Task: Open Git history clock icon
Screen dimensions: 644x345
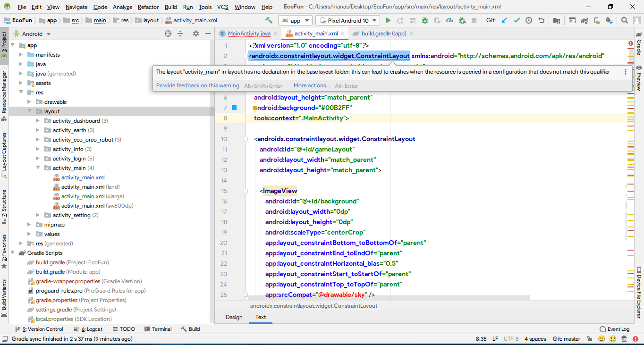Action: point(529,20)
